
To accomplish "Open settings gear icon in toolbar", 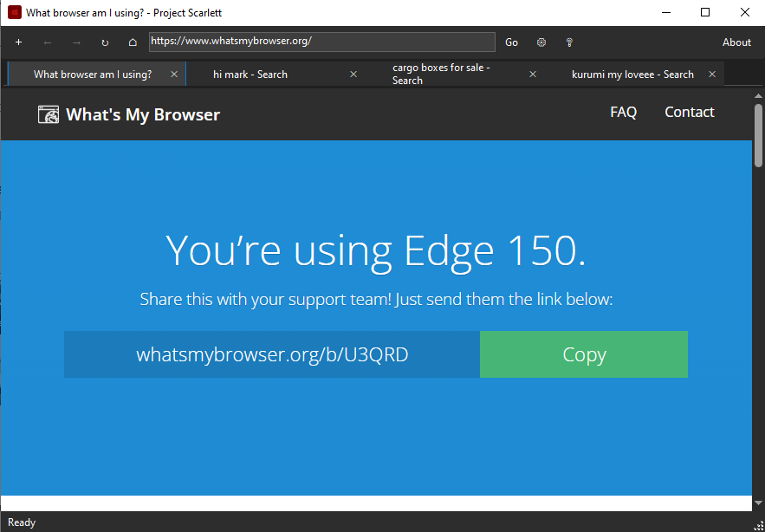I will pyautogui.click(x=541, y=42).
